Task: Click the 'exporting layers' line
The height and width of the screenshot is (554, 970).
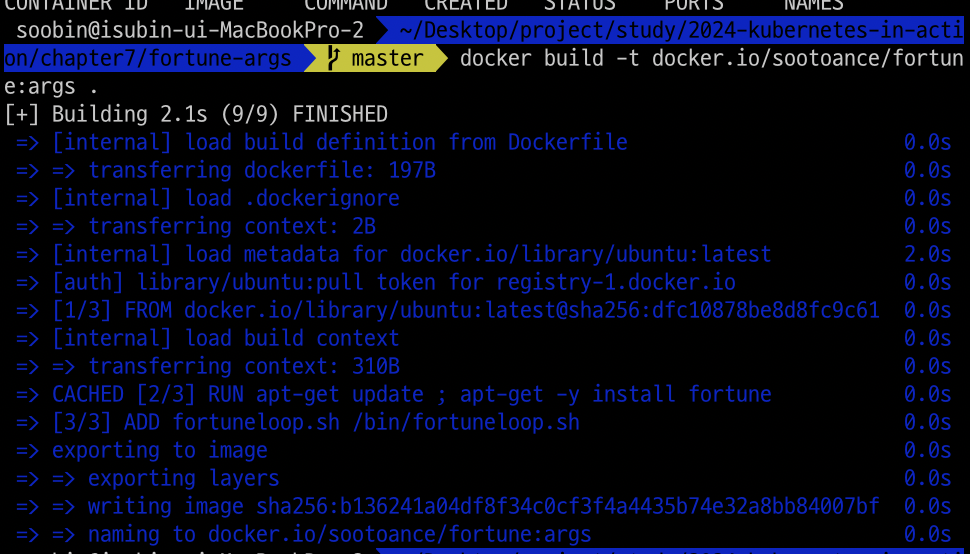Action: (148, 478)
